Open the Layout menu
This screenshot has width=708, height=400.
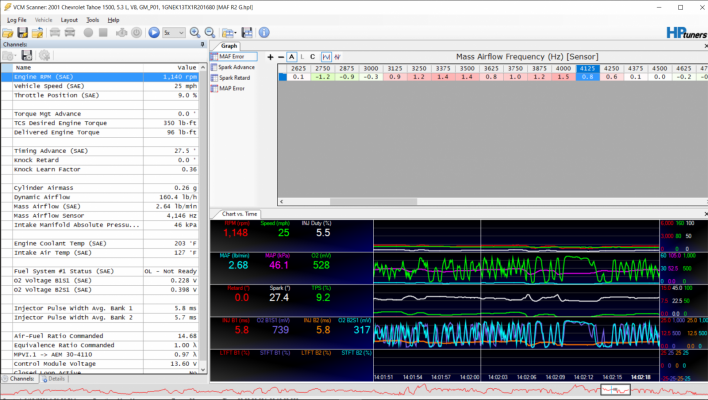[69, 20]
